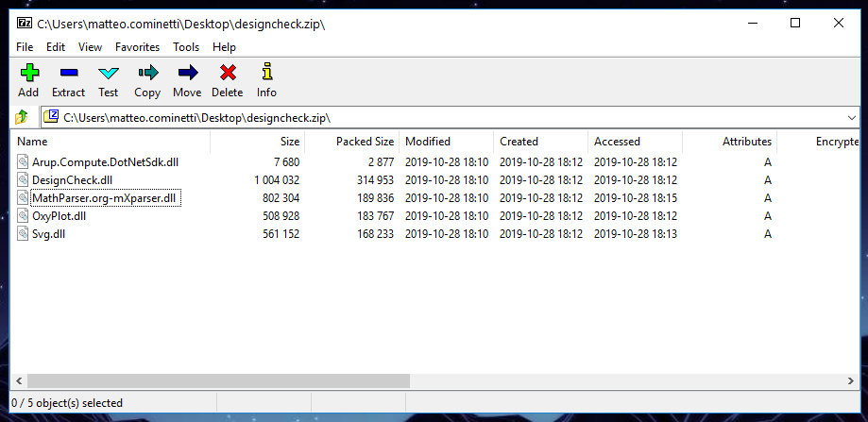Select Arup.Compute.DotNetSdk.dll in the list
The height and width of the screenshot is (422, 868).
pyautogui.click(x=105, y=162)
